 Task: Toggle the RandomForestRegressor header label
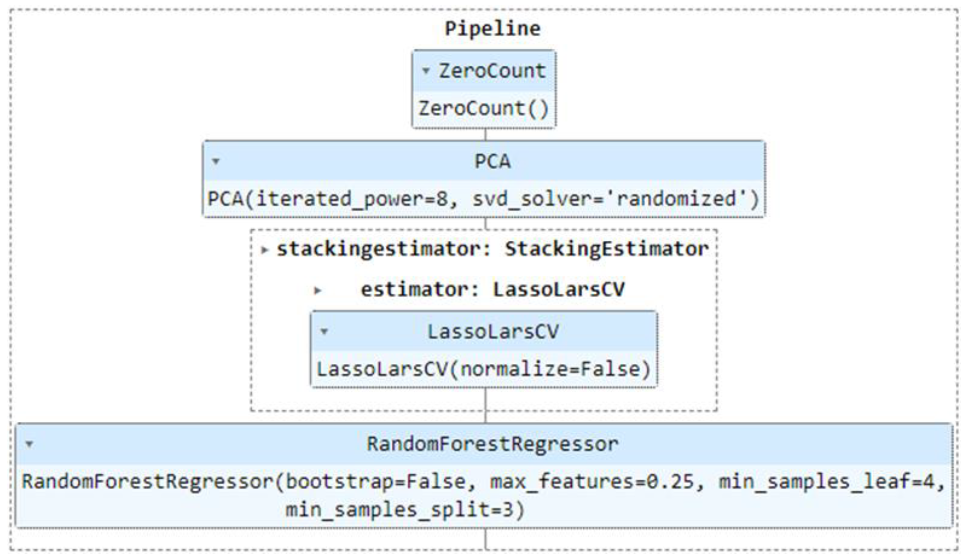click(492, 444)
